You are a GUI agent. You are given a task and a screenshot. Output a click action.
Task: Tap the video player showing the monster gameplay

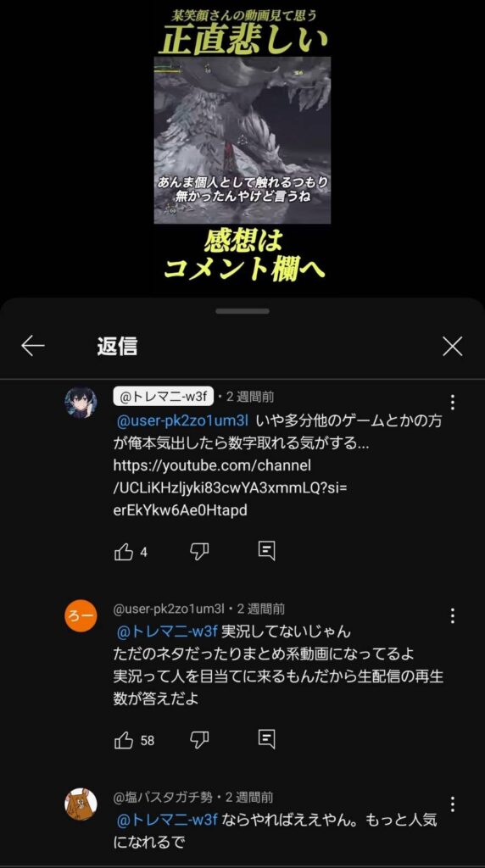242,140
